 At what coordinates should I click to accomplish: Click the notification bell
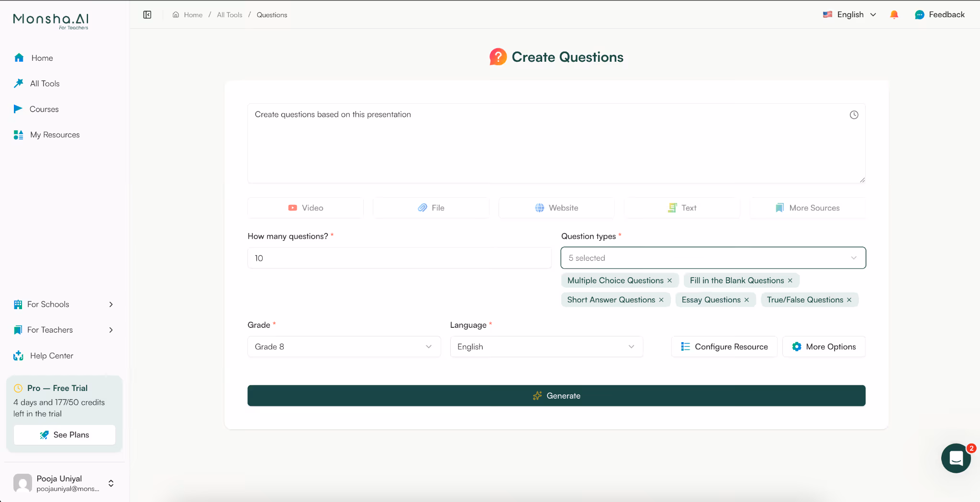click(x=894, y=14)
